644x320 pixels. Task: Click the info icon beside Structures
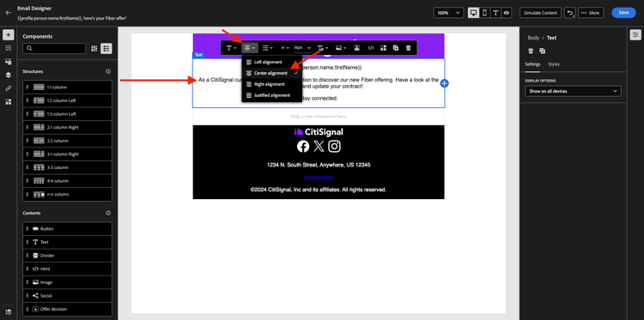coord(108,71)
